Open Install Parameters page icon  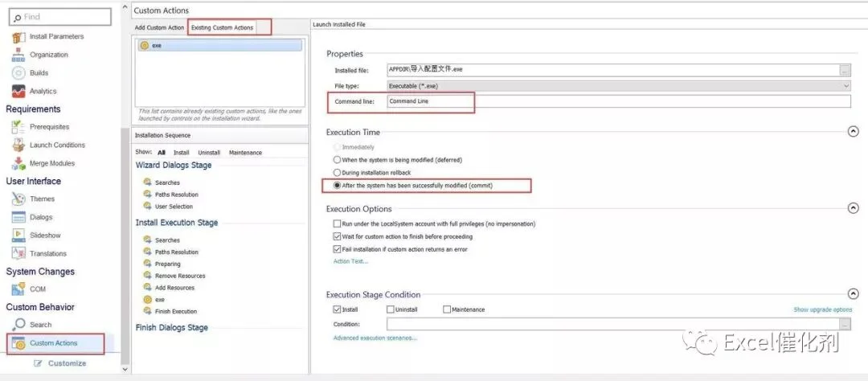point(18,37)
